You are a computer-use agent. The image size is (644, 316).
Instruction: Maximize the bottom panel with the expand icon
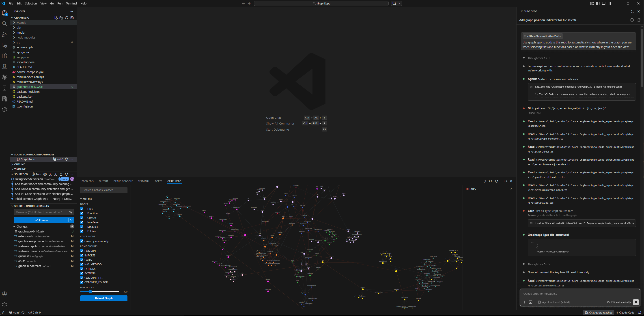506,181
